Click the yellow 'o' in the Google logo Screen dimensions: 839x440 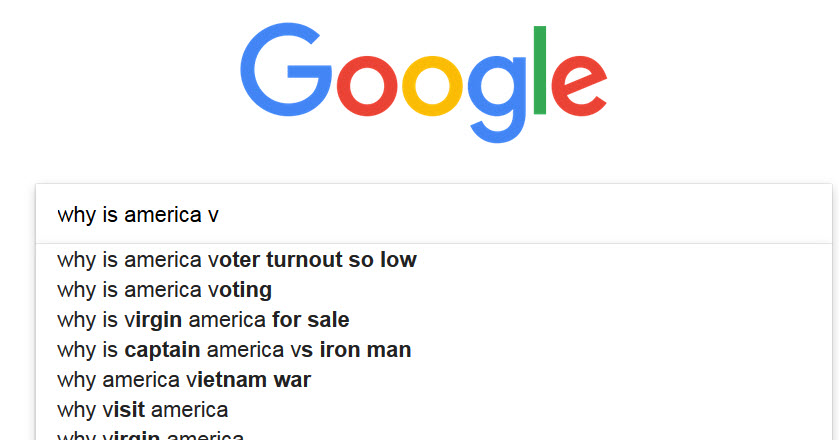coord(432,86)
